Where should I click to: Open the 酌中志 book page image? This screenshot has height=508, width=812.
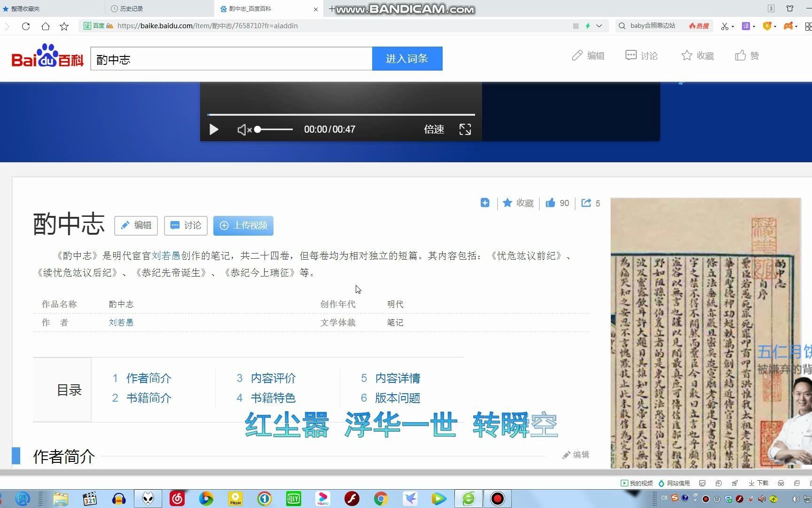(x=705, y=333)
